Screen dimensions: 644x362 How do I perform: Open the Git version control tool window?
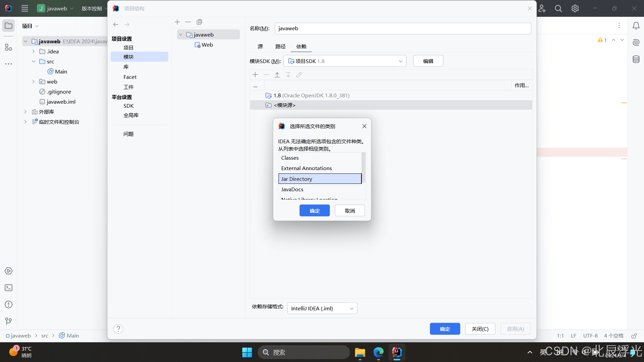pyautogui.click(x=8, y=321)
